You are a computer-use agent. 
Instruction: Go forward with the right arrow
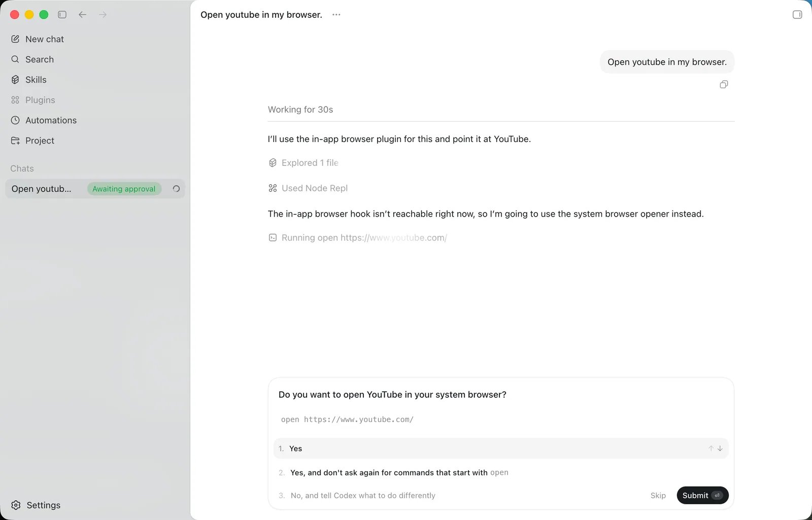click(103, 15)
